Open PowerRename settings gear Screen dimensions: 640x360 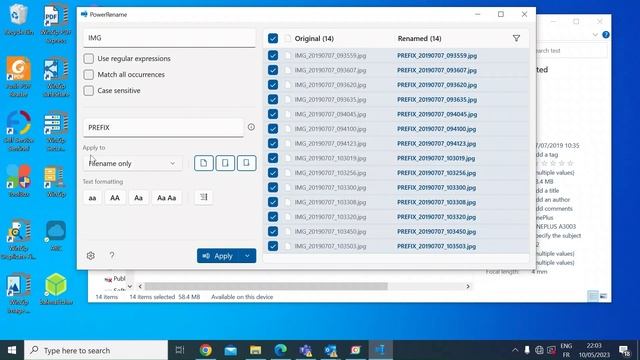[91, 256]
